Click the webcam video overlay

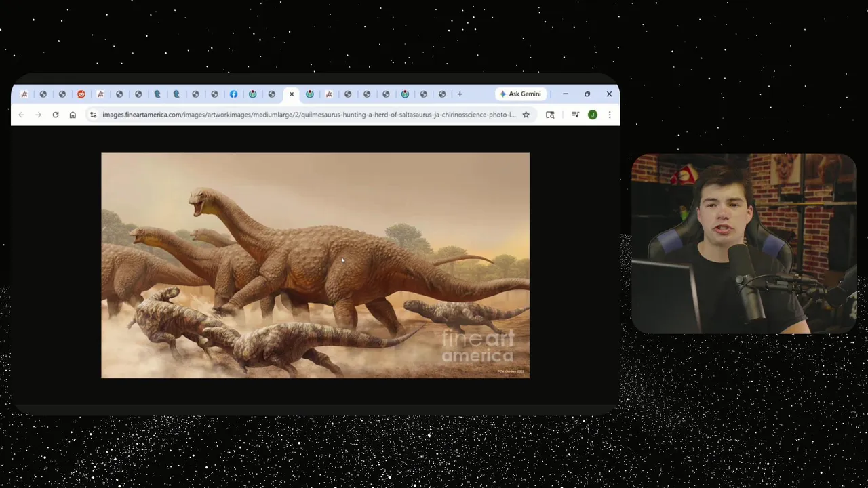pyautogui.click(x=744, y=244)
